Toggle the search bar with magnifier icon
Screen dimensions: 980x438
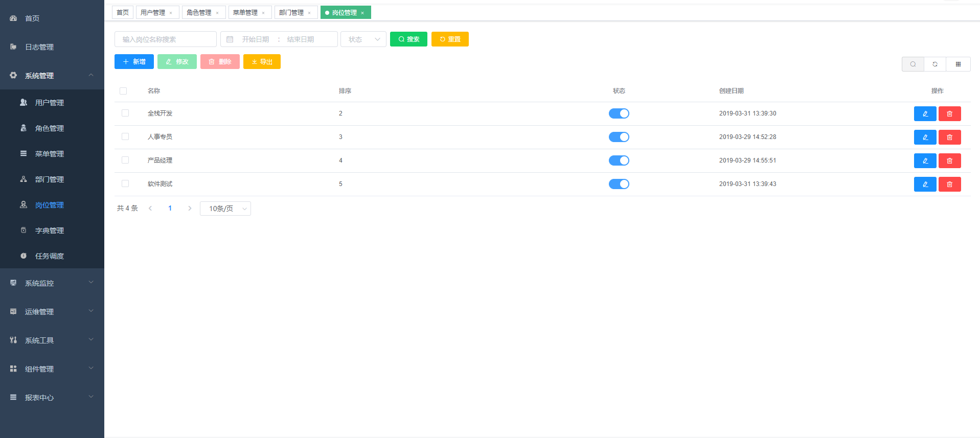click(x=913, y=64)
